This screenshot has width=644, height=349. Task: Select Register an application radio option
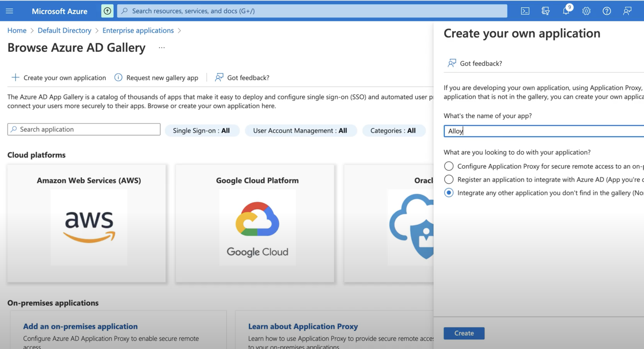(x=449, y=179)
